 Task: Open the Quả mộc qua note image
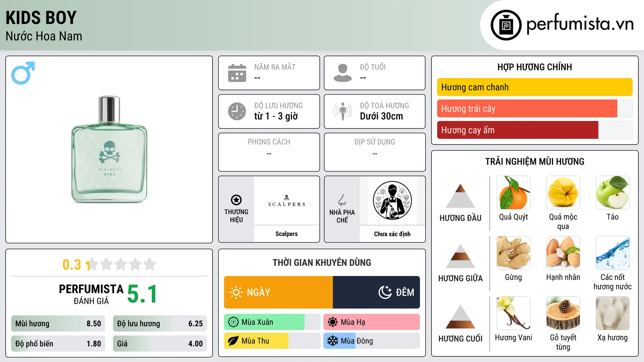[563, 193]
